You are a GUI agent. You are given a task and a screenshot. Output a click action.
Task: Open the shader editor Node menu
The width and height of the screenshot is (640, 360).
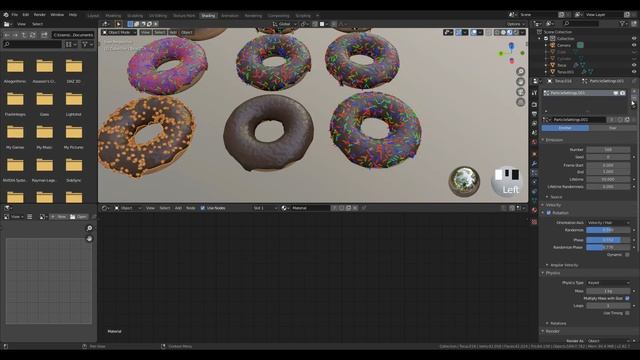191,208
